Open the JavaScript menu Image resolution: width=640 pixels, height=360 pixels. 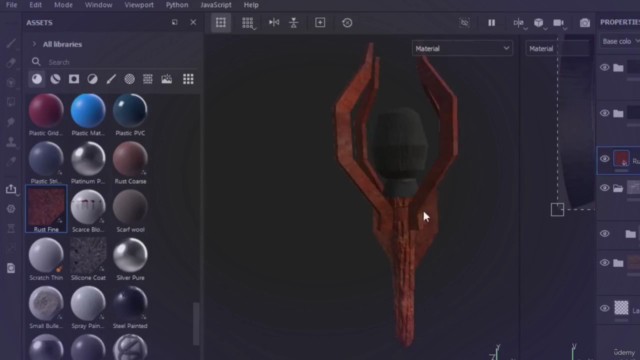216,5
